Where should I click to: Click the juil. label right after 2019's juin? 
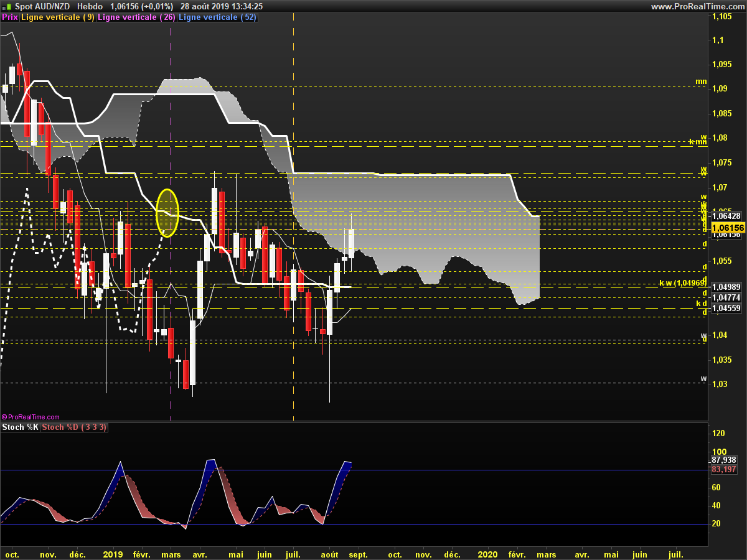click(293, 554)
